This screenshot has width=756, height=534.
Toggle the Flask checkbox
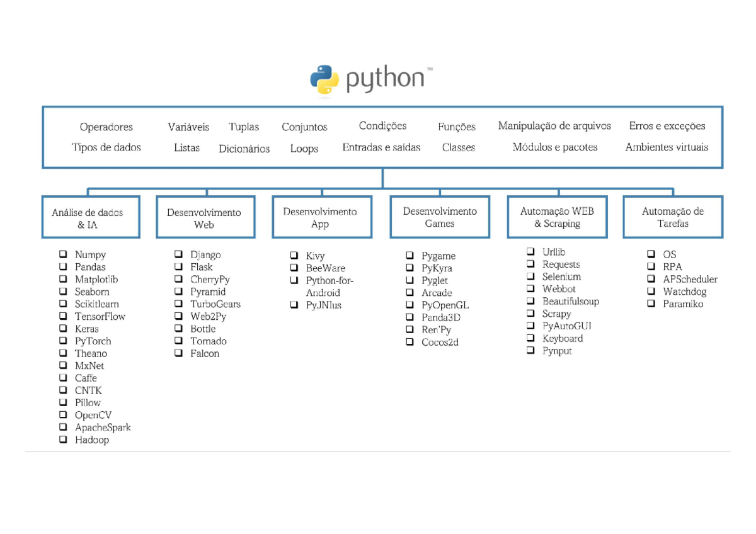(x=178, y=267)
